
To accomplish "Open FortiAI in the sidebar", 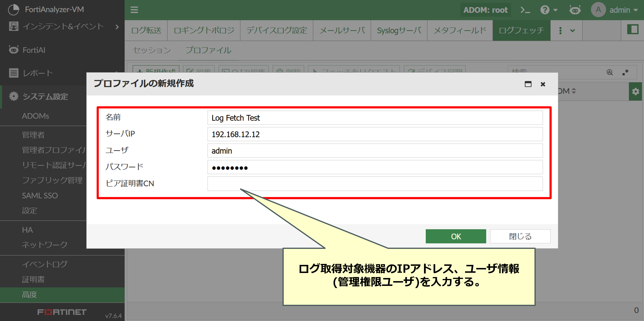I will (x=34, y=50).
